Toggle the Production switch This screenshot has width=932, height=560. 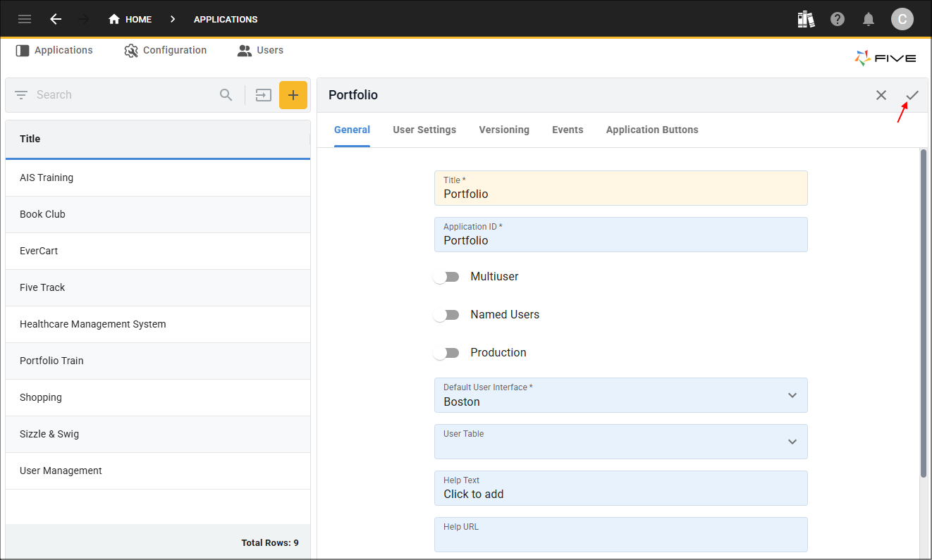[446, 353]
